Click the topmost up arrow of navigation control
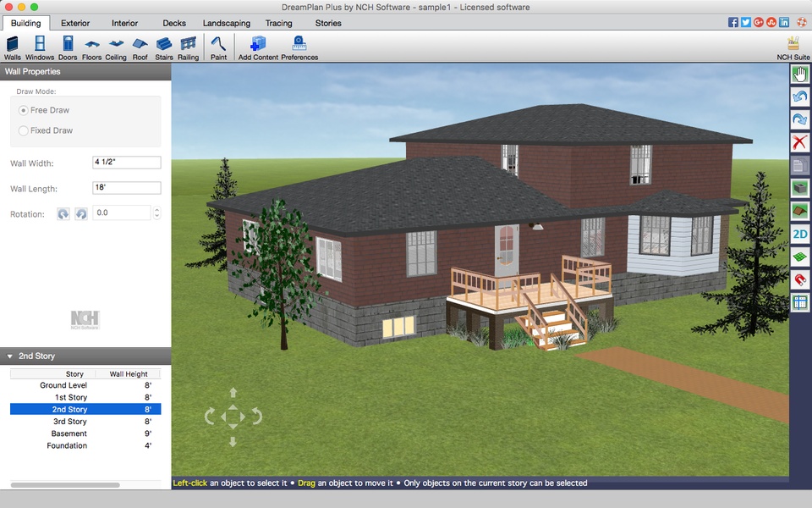This screenshot has width=812, height=508. [233, 392]
